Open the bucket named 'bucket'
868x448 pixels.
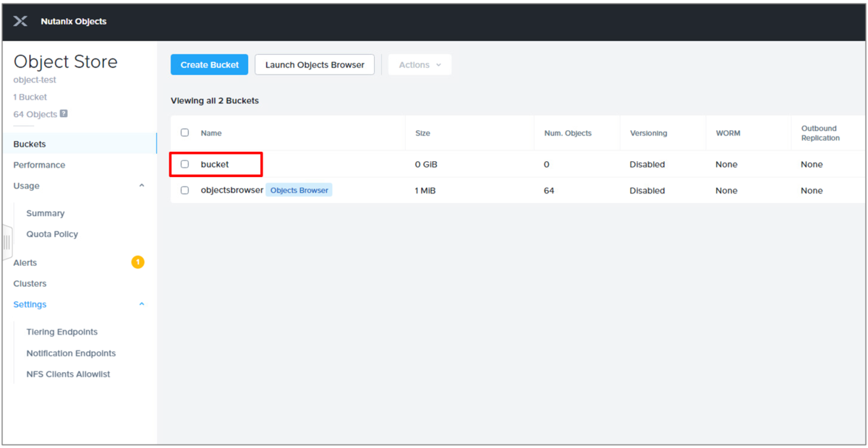click(x=215, y=165)
